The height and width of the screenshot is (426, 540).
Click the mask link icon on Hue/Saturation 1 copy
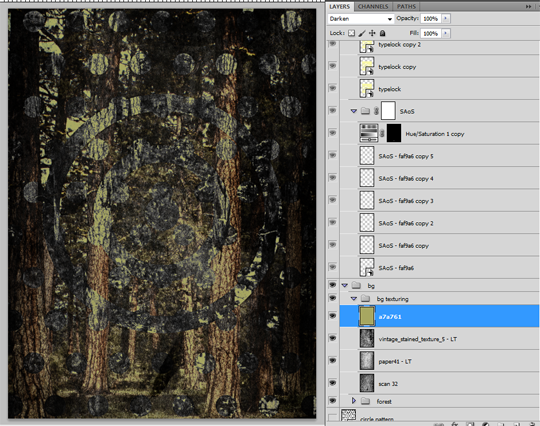(x=382, y=133)
